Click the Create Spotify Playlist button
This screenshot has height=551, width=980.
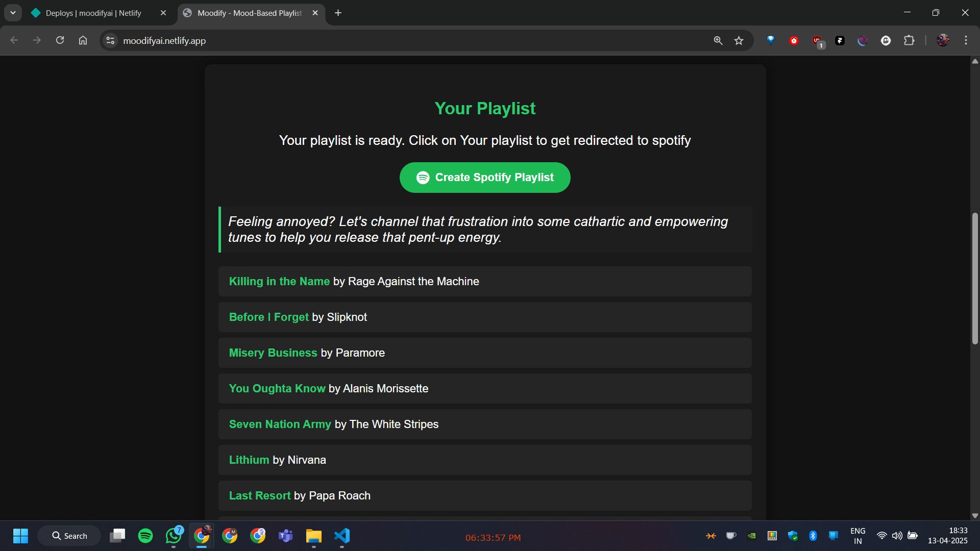point(484,178)
